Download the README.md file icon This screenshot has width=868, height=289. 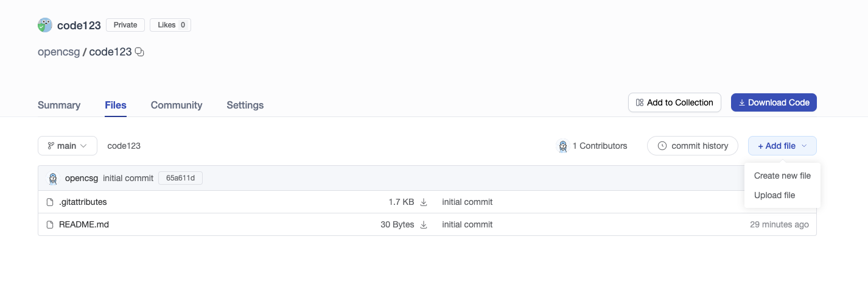(x=424, y=224)
